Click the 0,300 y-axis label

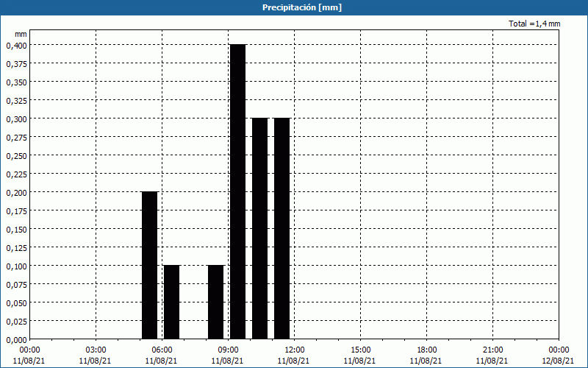[16, 119]
